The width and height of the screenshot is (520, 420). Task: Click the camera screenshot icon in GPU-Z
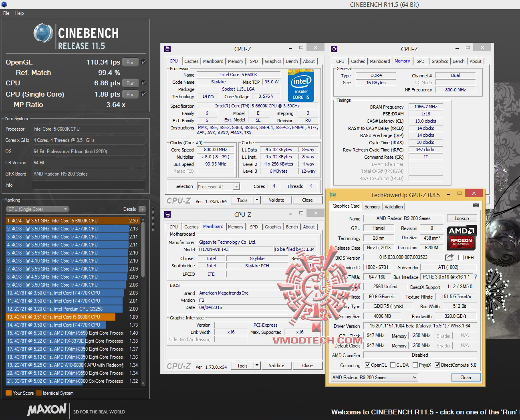[476, 205]
